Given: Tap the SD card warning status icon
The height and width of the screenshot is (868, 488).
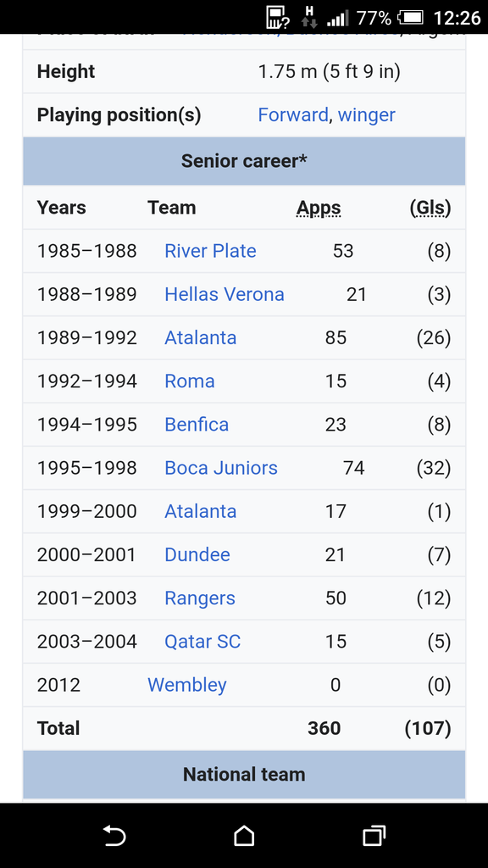Looking at the screenshot, I should point(278,18).
